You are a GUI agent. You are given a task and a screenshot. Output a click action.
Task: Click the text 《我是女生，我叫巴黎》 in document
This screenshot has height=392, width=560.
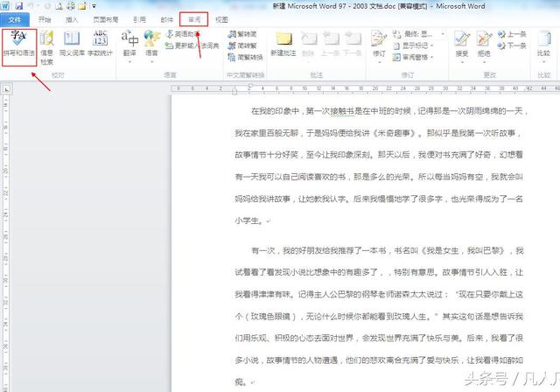[x=463, y=250]
